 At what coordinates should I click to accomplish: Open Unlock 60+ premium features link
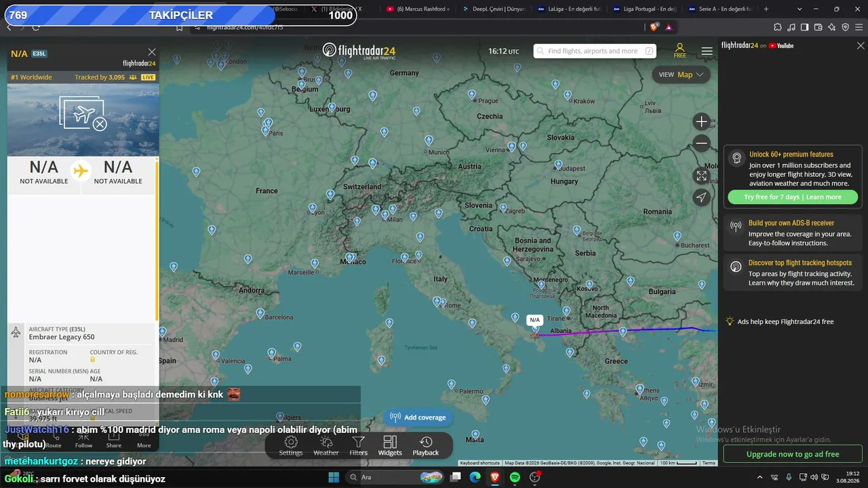click(x=791, y=155)
